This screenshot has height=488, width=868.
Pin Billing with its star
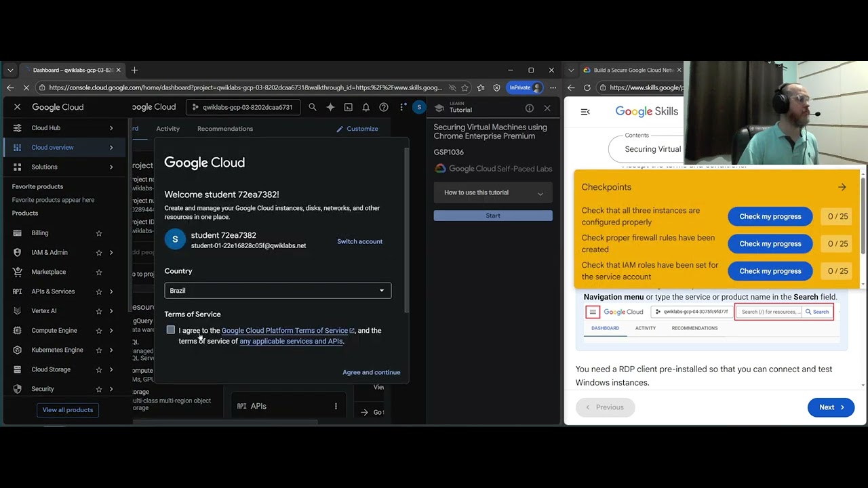[99, 233]
